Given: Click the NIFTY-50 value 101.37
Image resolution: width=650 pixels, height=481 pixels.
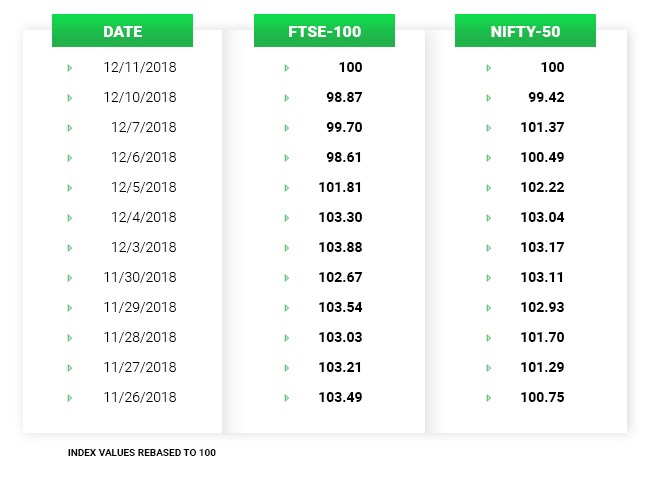Looking at the screenshot, I should (x=543, y=128).
